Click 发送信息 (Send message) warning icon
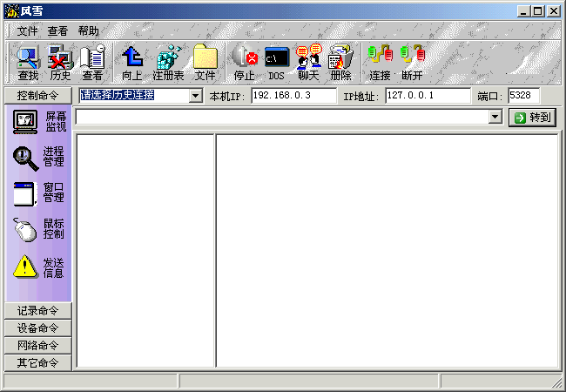The height and width of the screenshot is (392, 566). tap(26, 267)
